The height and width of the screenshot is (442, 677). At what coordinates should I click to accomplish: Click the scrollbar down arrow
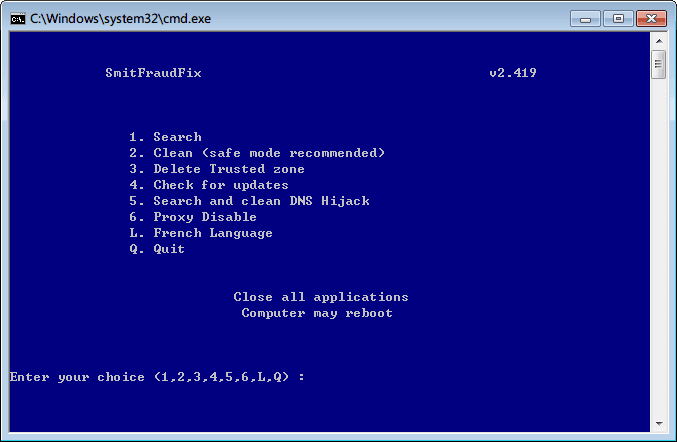(659, 423)
